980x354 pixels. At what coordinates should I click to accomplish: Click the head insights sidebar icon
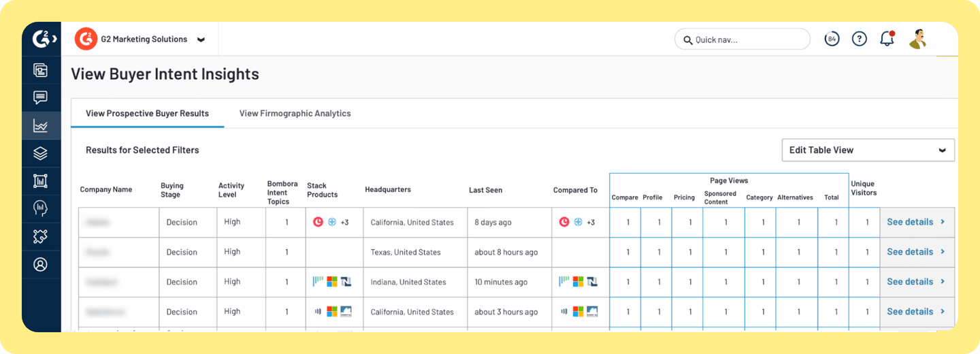pyautogui.click(x=41, y=209)
